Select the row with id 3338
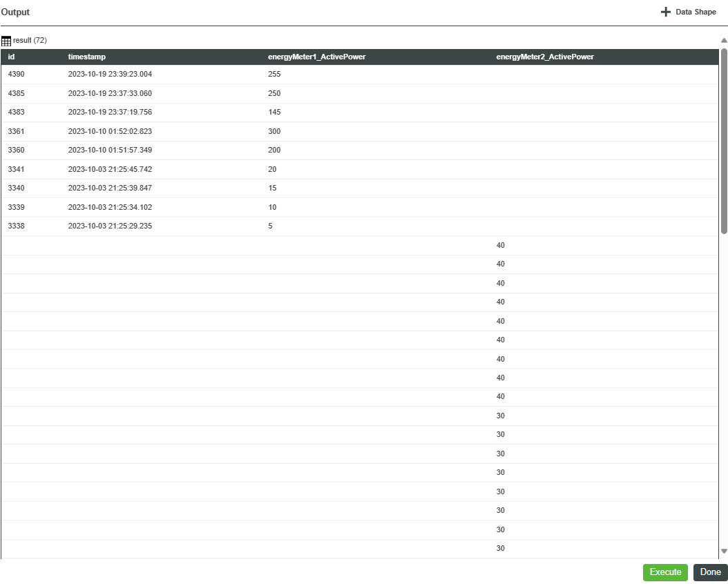Screen dimensions: 728x584 point(207,226)
